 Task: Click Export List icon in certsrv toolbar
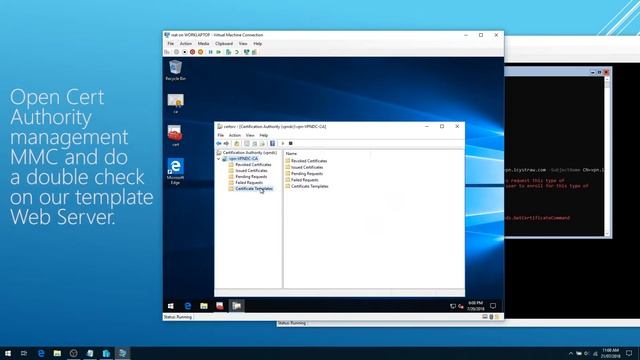point(262,144)
